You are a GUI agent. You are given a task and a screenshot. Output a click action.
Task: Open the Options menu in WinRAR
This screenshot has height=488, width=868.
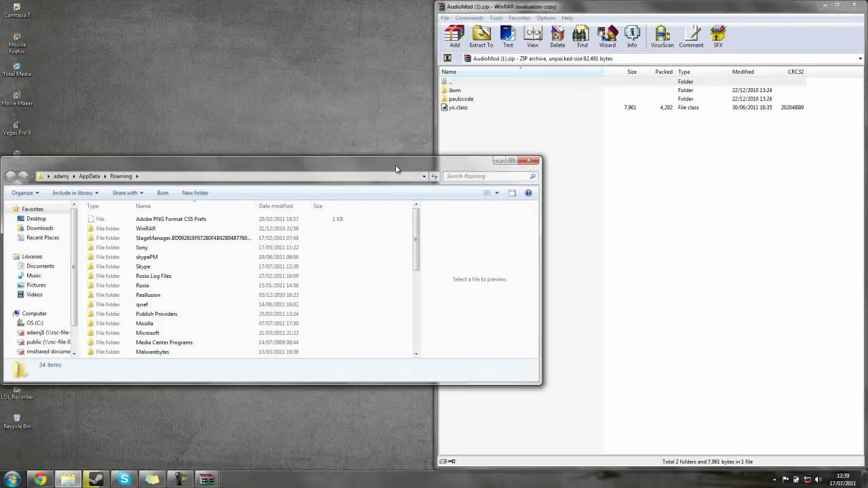pos(546,18)
